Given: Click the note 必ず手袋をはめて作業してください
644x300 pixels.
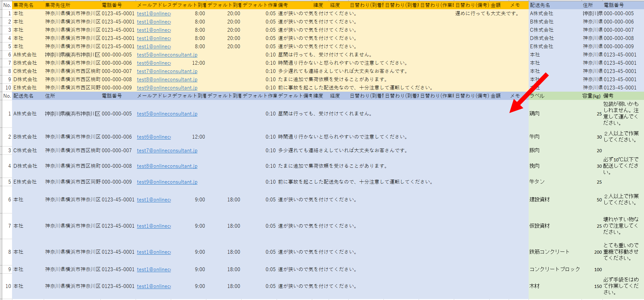Looking at the screenshot, I should (621, 286).
